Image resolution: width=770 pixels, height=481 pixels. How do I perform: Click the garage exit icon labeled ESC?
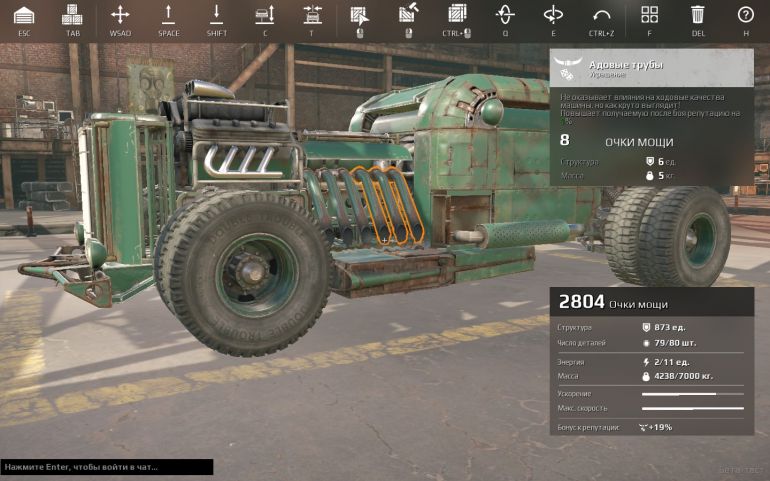click(24, 15)
